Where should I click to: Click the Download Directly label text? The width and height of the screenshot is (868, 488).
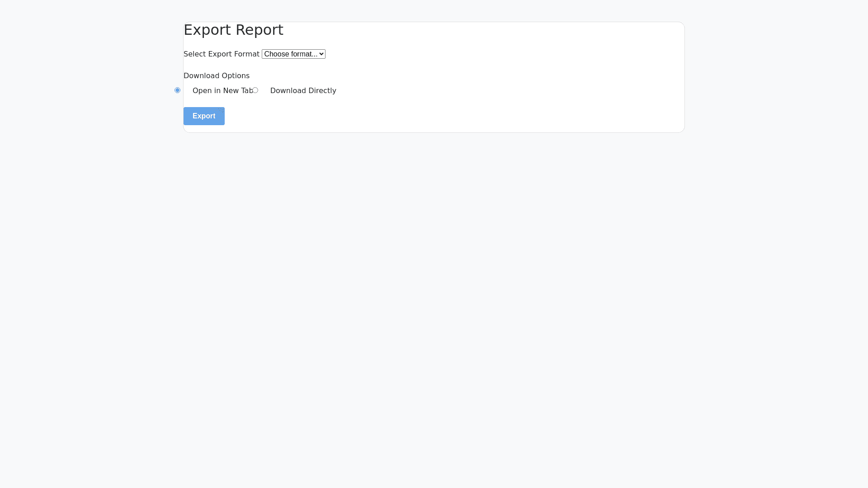303,90
